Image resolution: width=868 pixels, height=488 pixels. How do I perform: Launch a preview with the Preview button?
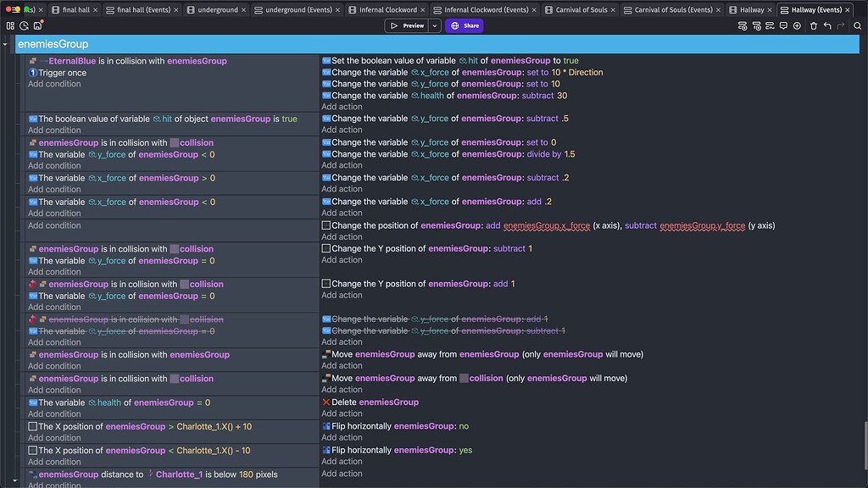click(x=410, y=25)
